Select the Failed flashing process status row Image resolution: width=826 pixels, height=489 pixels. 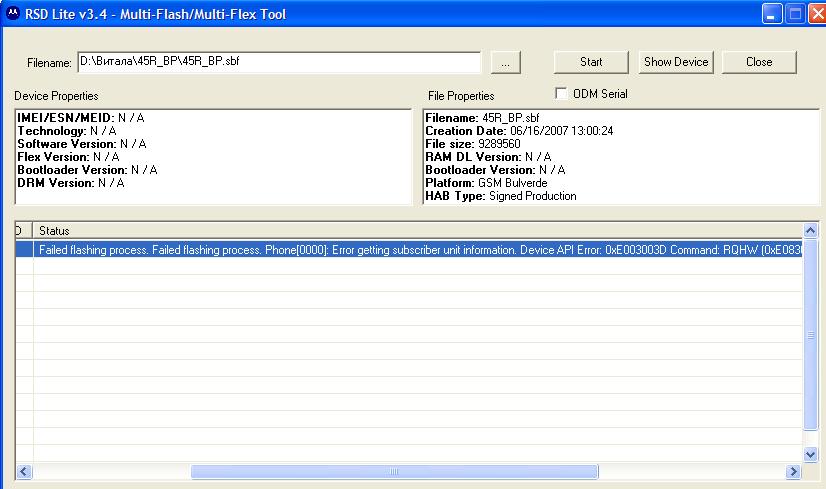pos(409,250)
